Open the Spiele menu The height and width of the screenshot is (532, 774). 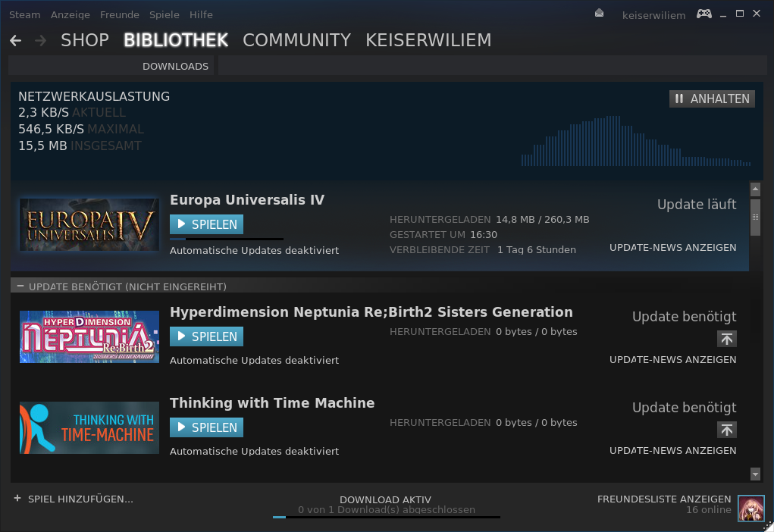pyautogui.click(x=165, y=15)
